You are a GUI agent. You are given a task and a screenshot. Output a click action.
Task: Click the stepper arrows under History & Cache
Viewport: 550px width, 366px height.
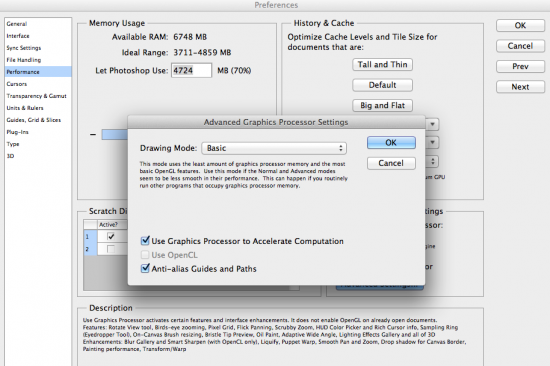coord(432,161)
